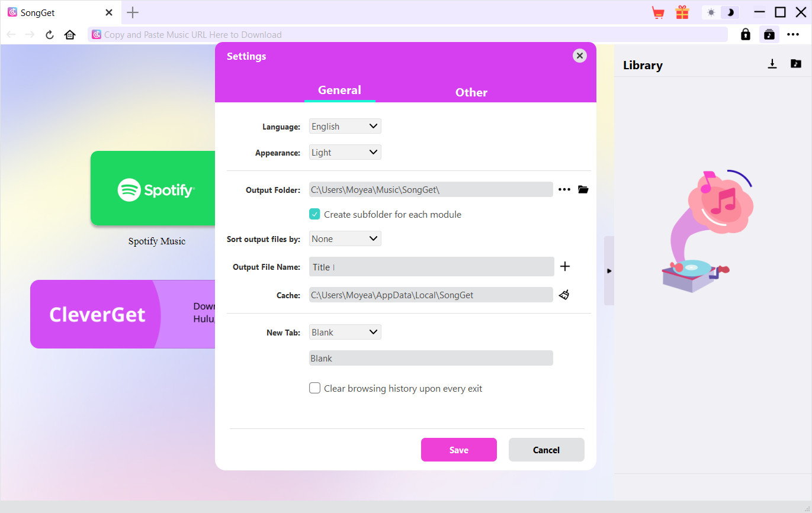This screenshot has width=812, height=513.
Task: Switch to the Other settings tab
Action: 471,92
